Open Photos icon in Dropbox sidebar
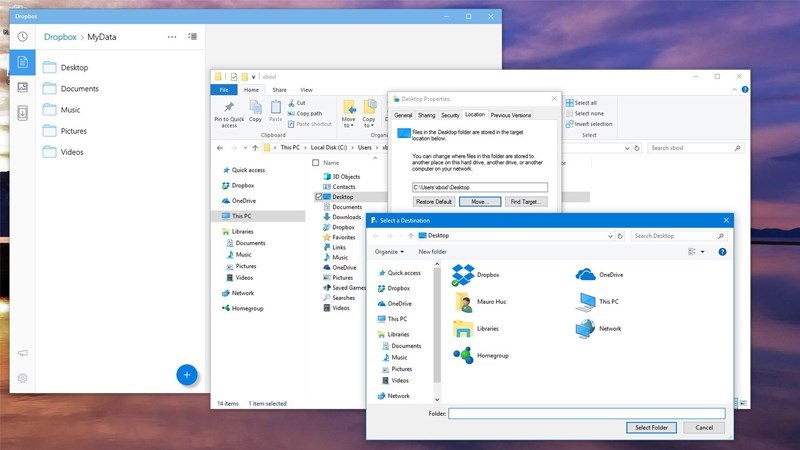 pos(22,87)
